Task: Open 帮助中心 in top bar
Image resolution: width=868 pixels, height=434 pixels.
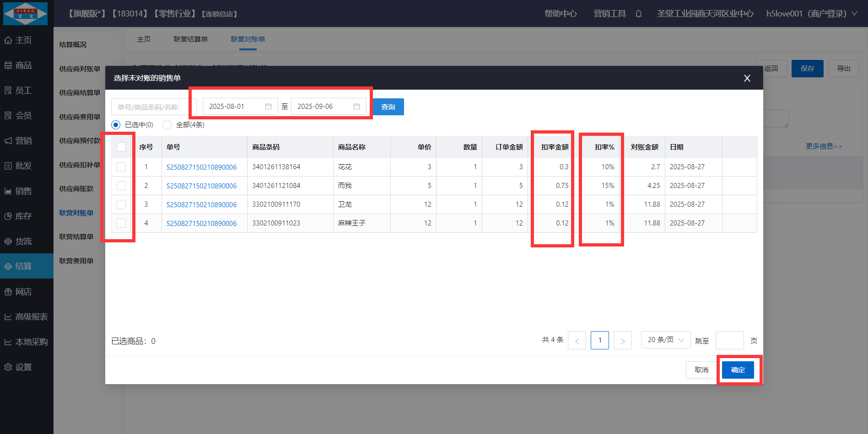Action: [560, 14]
